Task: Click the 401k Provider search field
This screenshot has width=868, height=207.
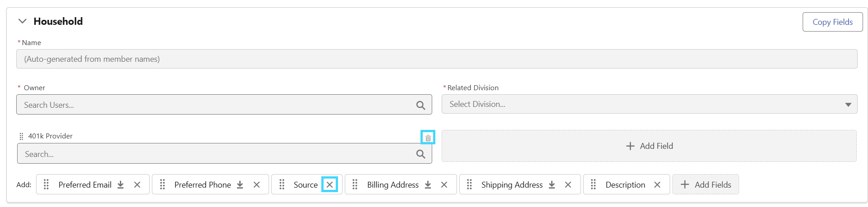Action: pos(224,154)
